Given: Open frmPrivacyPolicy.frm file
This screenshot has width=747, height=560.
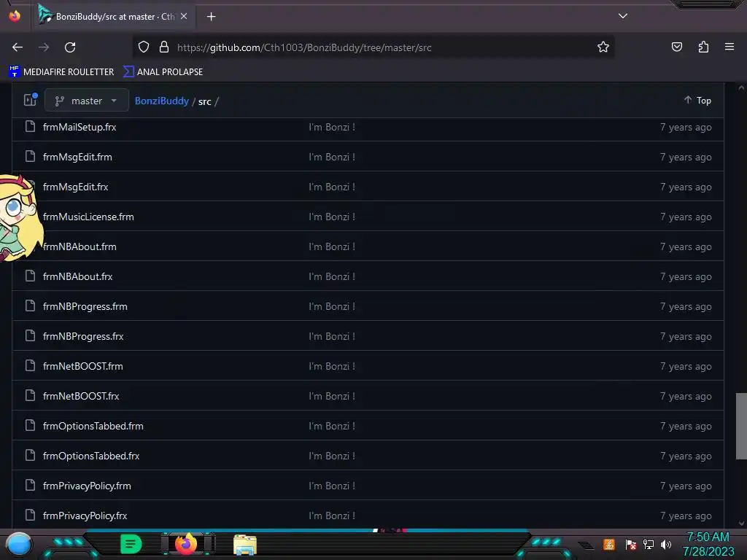Looking at the screenshot, I should [x=88, y=486].
